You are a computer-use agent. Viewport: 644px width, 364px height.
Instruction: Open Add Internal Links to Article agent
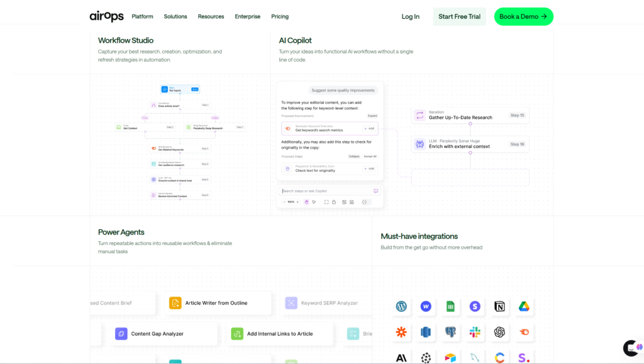pyautogui.click(x=280, y=334)
